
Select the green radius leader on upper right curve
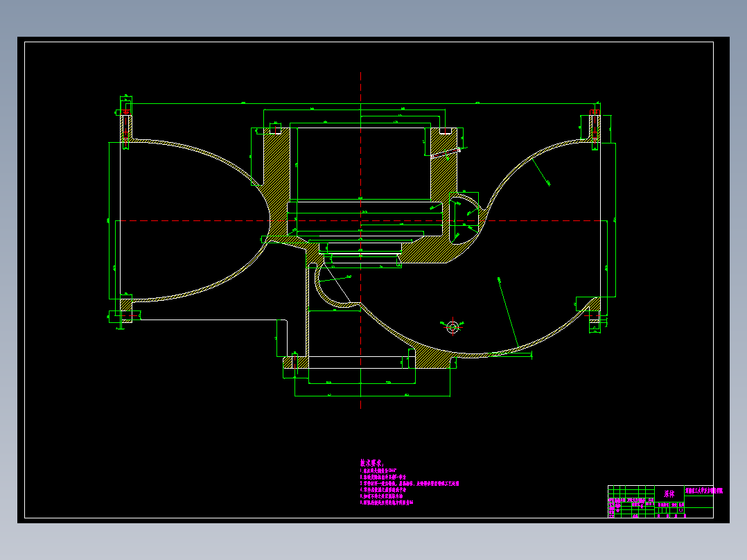pos(541,172)
